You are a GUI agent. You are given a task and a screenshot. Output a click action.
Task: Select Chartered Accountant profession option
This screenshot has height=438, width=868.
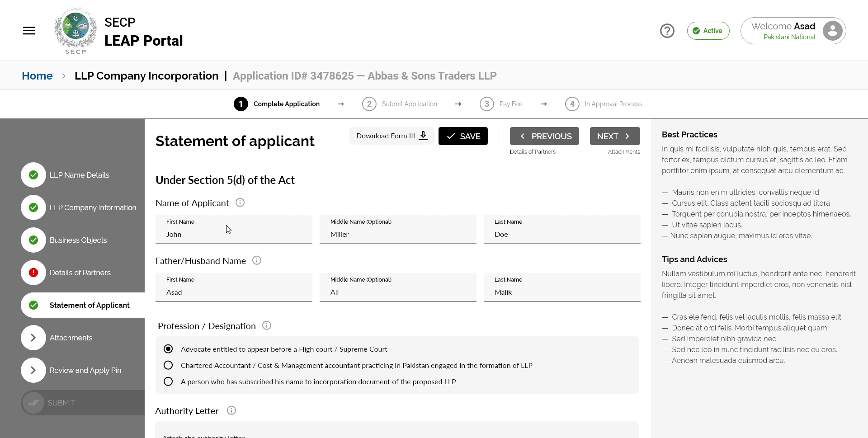click(x=168, y=365)
